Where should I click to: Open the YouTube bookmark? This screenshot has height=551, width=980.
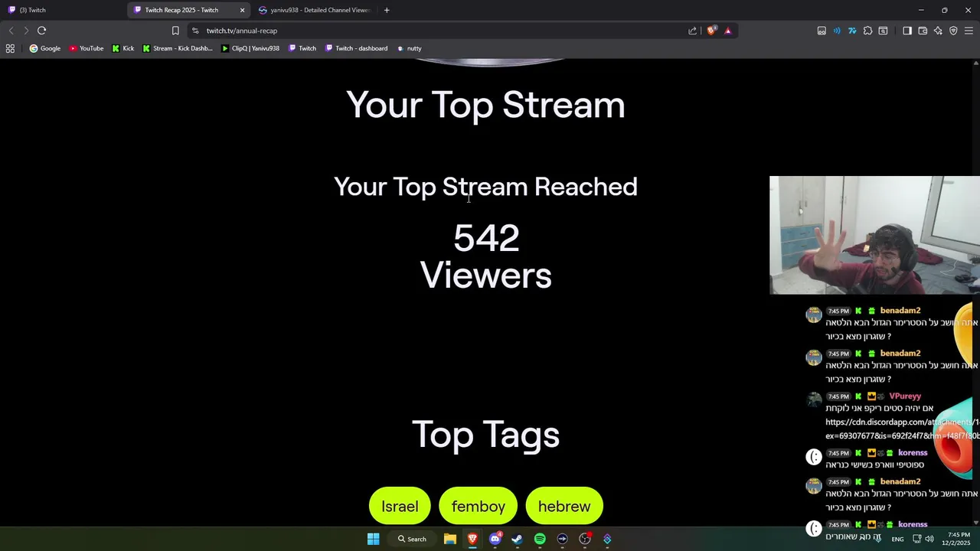click(x=87, y=48)
